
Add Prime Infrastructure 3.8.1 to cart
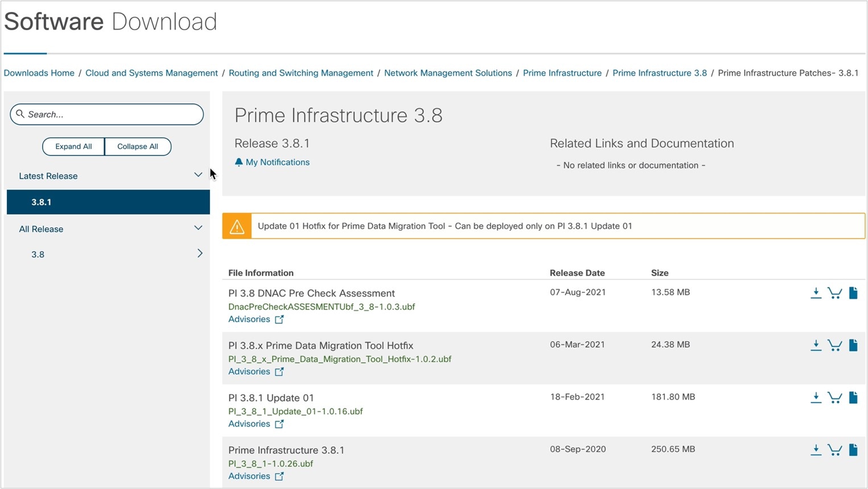834,450
